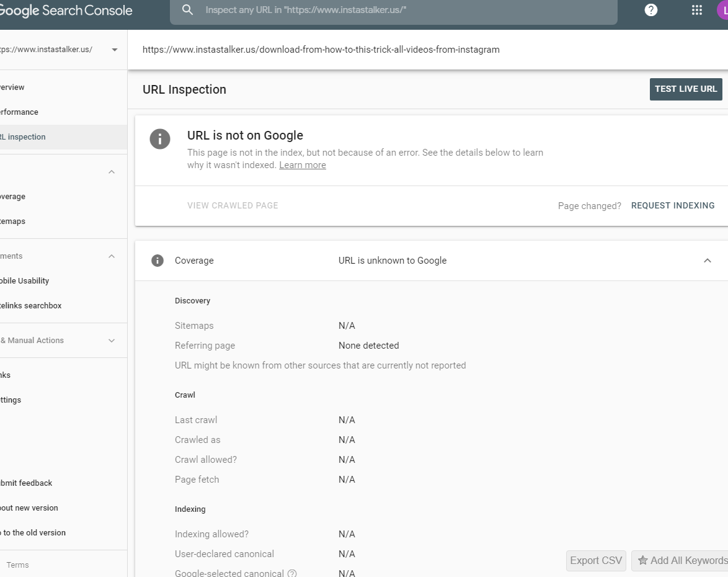Click the info icon beside URL is not on Google
This screenshot has height=577, width=728.
coord(160,139)
